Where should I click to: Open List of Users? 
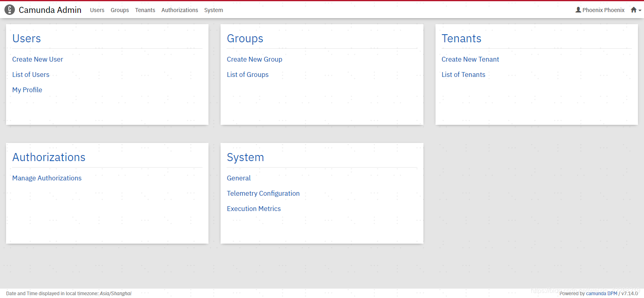[x=31, y=74]
